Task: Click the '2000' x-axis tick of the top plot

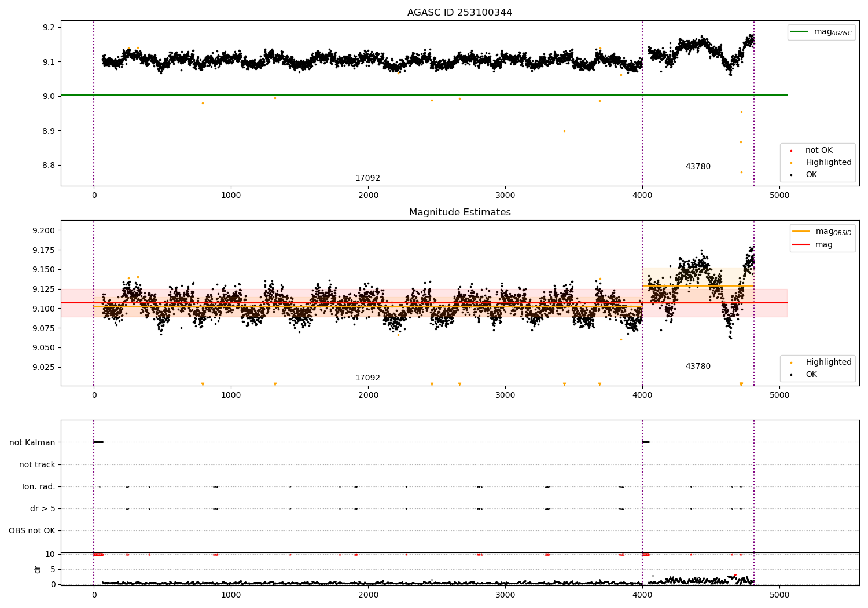Action: click(x=368, y=196)
